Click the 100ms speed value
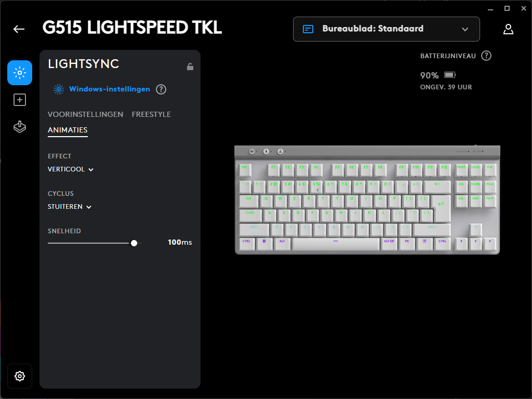This screenshot has height=399, width=532. (180, 242)
